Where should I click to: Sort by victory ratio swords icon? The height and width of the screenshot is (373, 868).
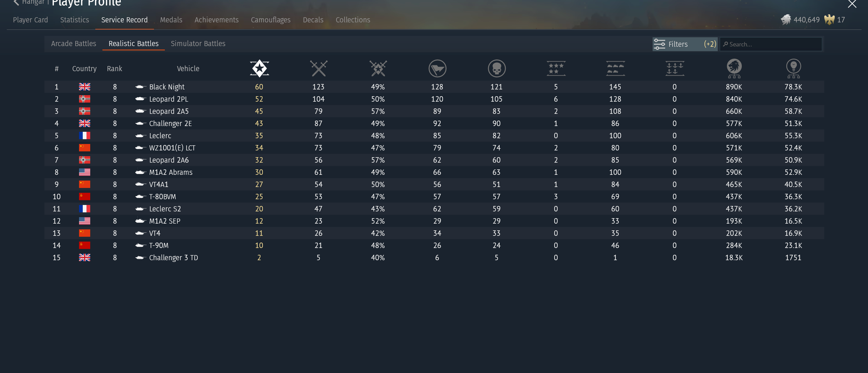pyautogui.click(x=378, y=68)
